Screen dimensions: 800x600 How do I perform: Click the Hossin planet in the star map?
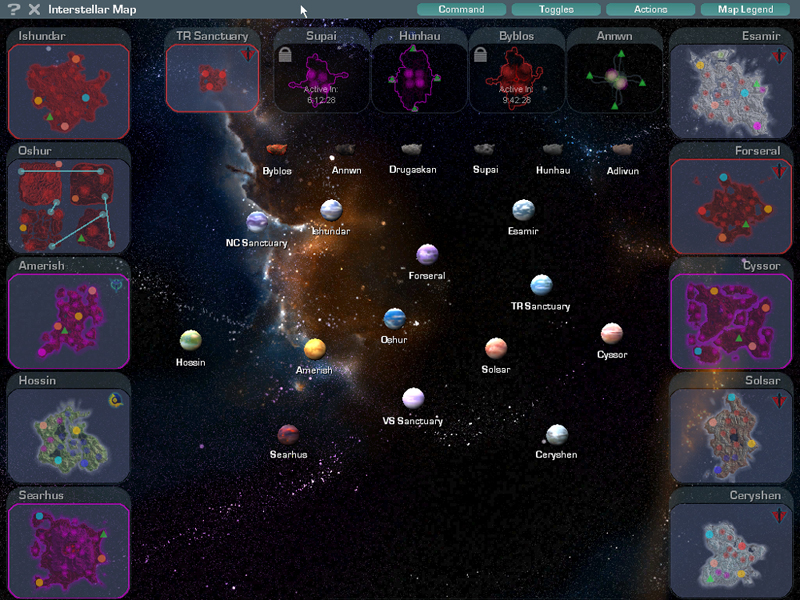coord(190,340)
